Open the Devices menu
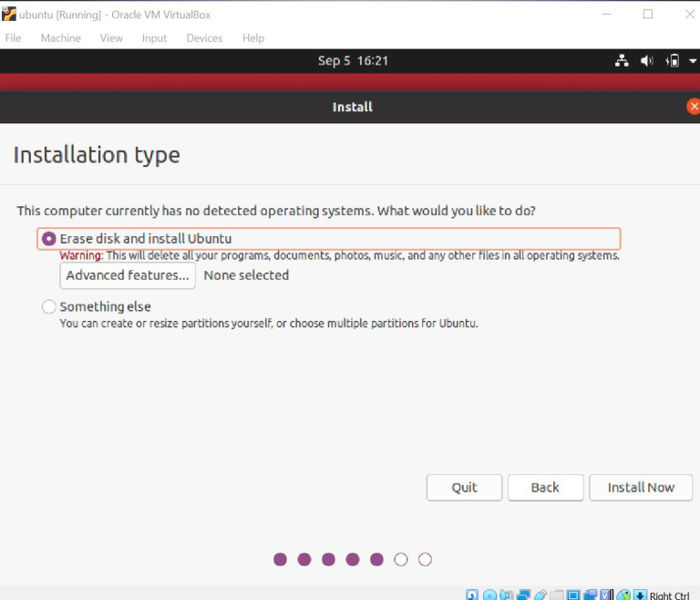This screenshot has height=600, width=700. coord(204,38)
